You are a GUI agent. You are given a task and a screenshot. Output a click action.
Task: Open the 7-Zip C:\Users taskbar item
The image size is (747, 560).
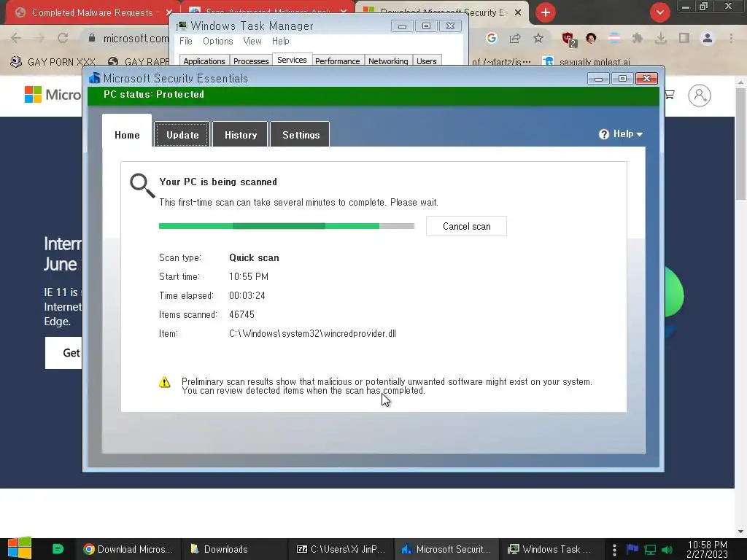pyautogui.click(x=341, y=549)
